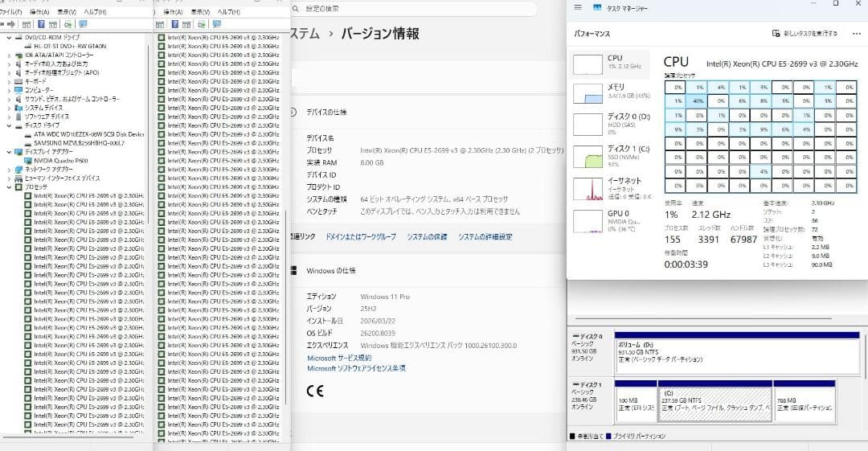This screenshot has width=868, height=451.
Task: Click monitor scan hardware icon in right Device Manager
Action: 216,24
